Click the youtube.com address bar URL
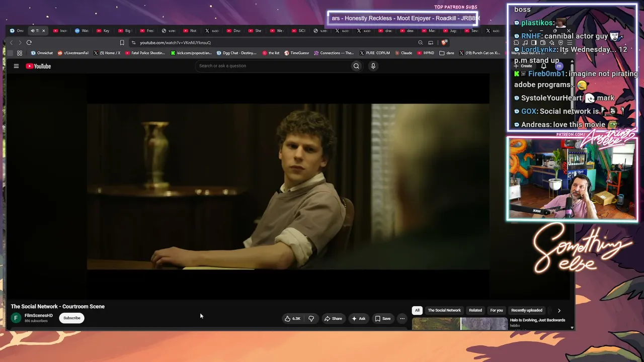This screenshot has height=362, width=644. tap(175, 43)
